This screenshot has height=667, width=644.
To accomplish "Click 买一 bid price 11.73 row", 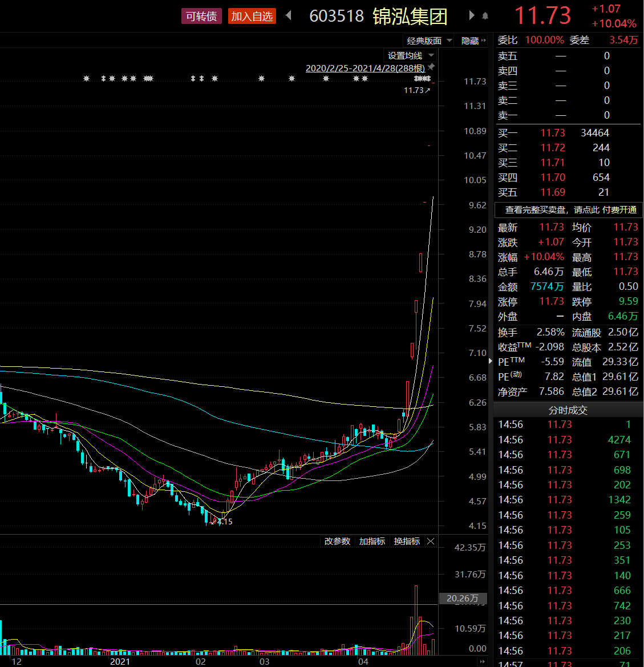I will 568,133.
